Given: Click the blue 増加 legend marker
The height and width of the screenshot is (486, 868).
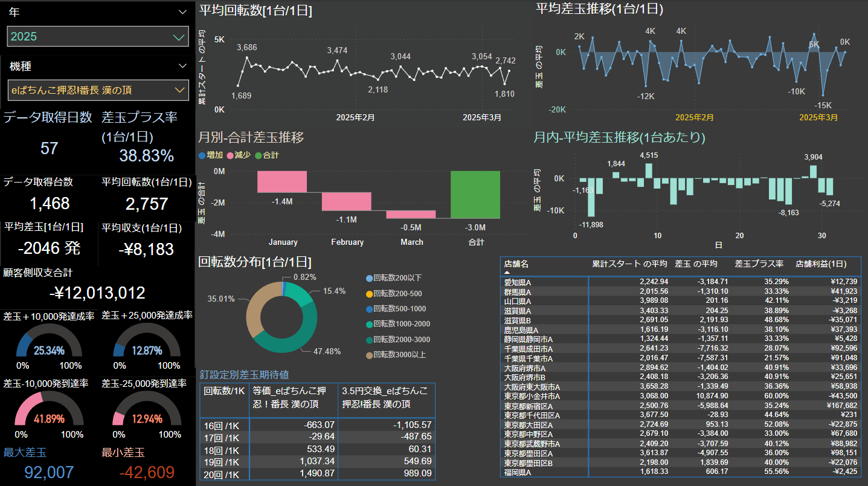Looking at the screenshot, I should point(202,155).
